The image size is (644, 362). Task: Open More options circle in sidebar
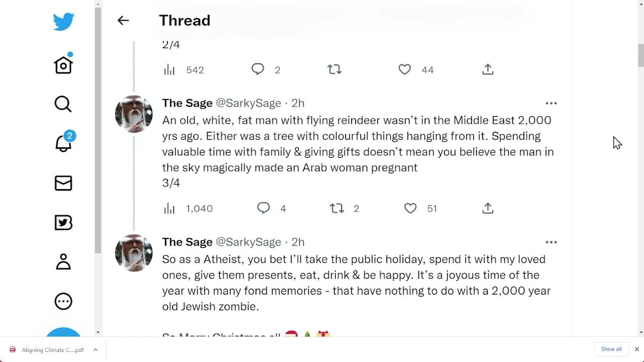point(63,301)
